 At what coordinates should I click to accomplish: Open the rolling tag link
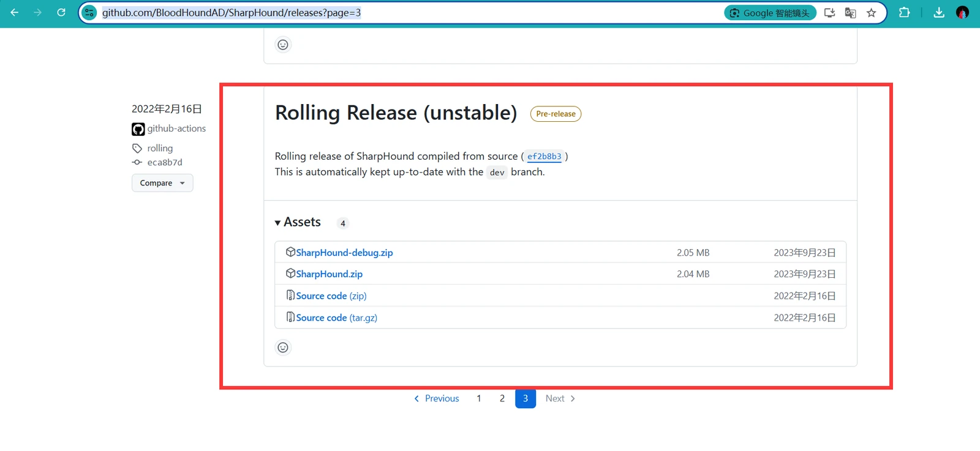coord(160,148)
